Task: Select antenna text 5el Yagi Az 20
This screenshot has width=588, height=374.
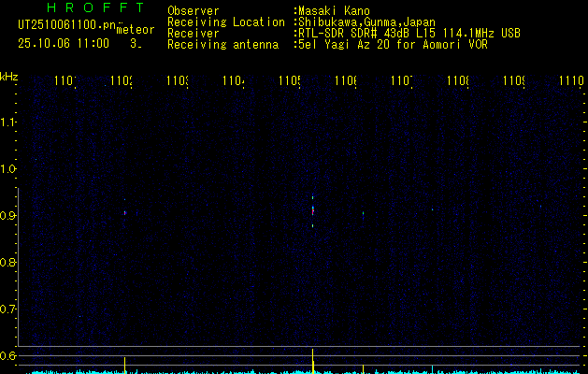Action: (344, 45)
